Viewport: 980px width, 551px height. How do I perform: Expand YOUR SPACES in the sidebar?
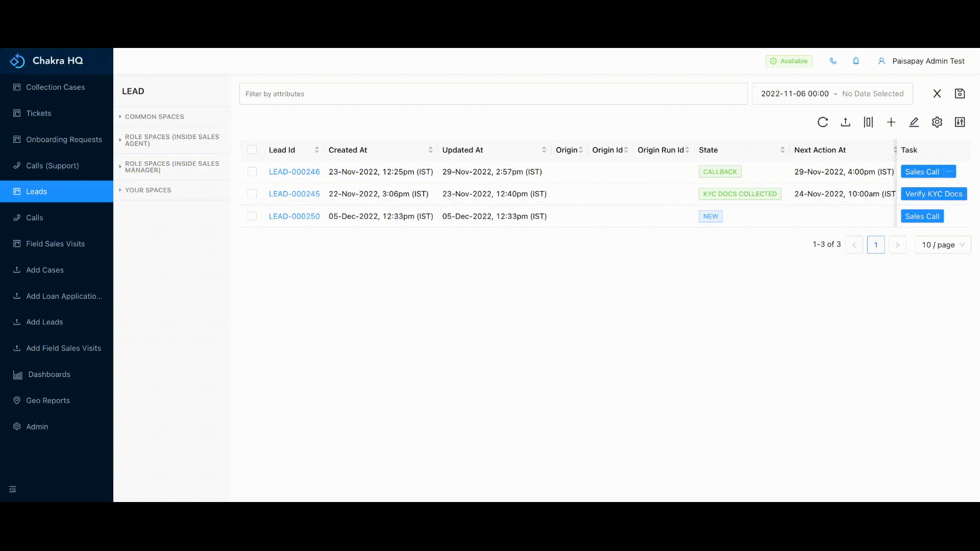point(148,190)
